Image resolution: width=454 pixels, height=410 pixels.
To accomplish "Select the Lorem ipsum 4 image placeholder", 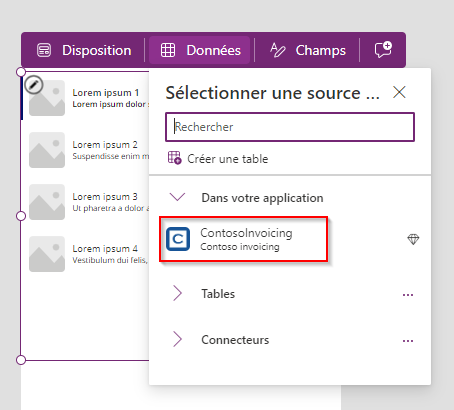I will pyautogui.click(x=47, y=254).
